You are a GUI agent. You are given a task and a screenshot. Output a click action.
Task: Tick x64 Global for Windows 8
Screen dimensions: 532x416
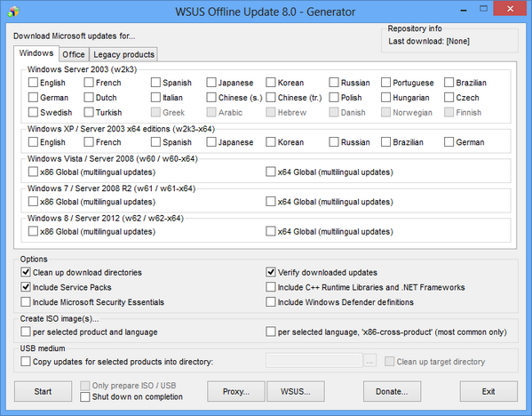coord(270,231)
